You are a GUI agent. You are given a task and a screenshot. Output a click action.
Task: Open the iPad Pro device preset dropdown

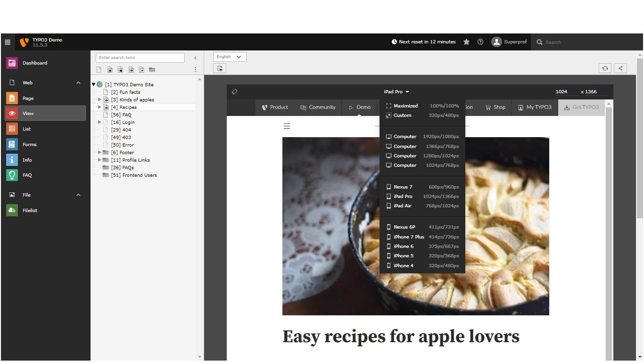click(396, 91)
